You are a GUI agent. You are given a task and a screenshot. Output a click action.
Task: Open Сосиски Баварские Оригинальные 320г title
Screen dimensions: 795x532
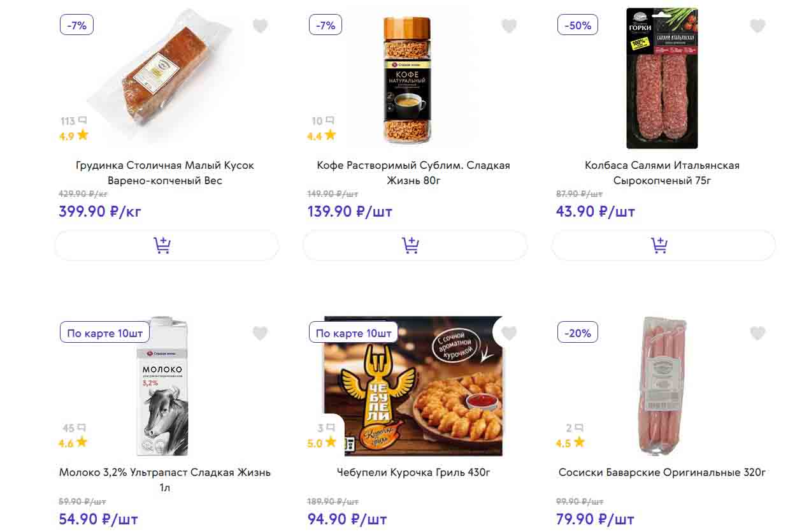[x=662, y=472]
